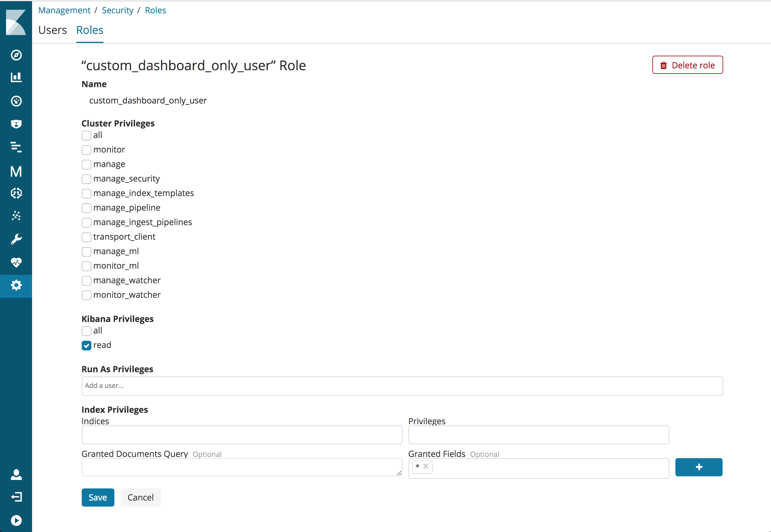Click the logout icon near the bottom sidebar

click(x=16, y=497)
